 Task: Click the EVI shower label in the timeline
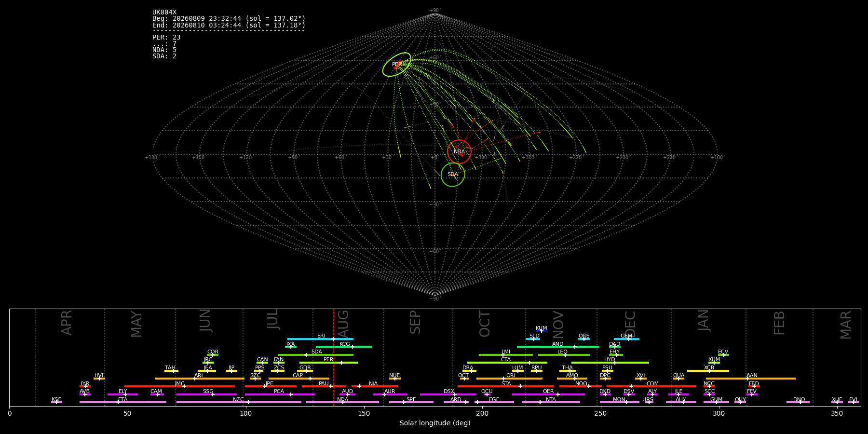pyautogui.click(x=854, y=400)
